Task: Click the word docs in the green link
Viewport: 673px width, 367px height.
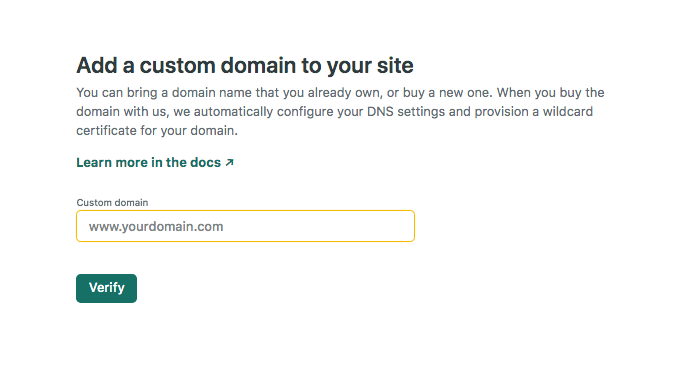Action: pos(206,162)
